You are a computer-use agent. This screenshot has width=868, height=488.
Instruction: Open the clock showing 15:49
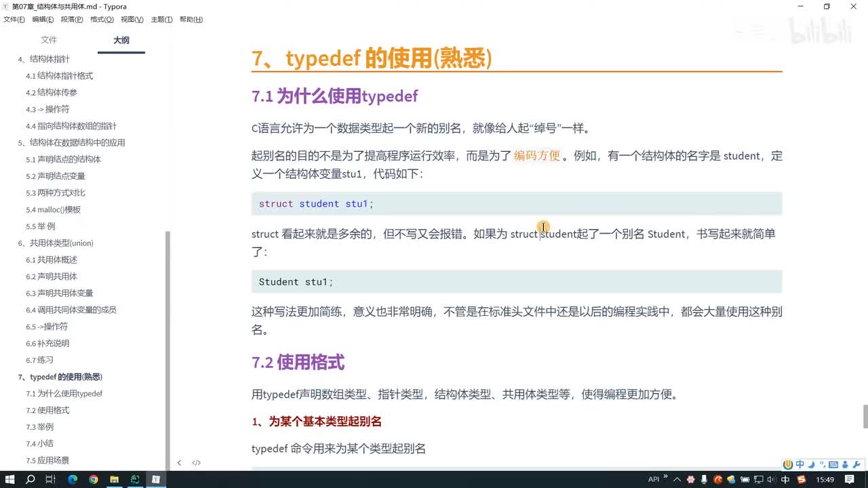[x=825, y=479]
